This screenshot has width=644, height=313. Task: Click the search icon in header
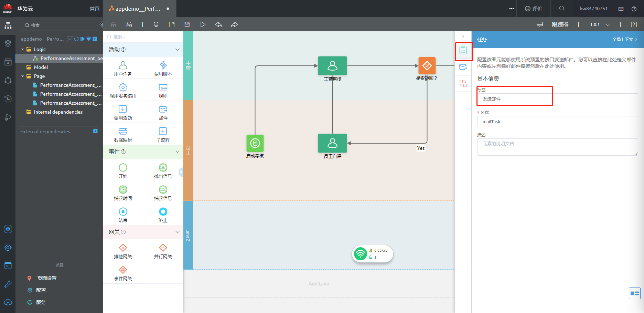click(562, 9)
